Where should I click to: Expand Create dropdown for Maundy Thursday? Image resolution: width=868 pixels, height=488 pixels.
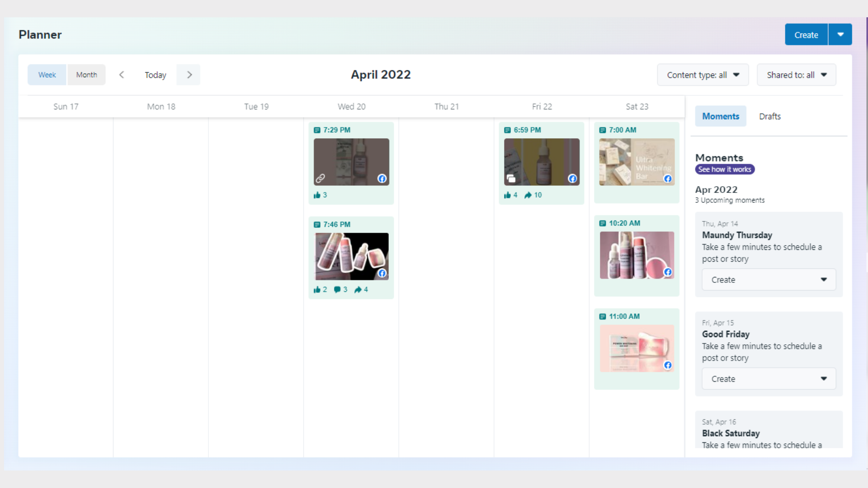click(824, 280)
